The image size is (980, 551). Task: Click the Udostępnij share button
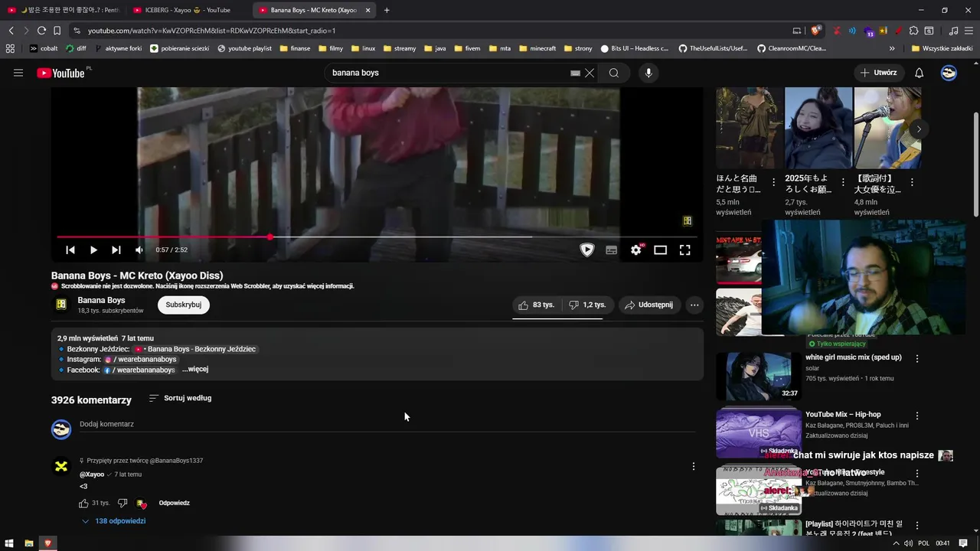coord(649,305)
